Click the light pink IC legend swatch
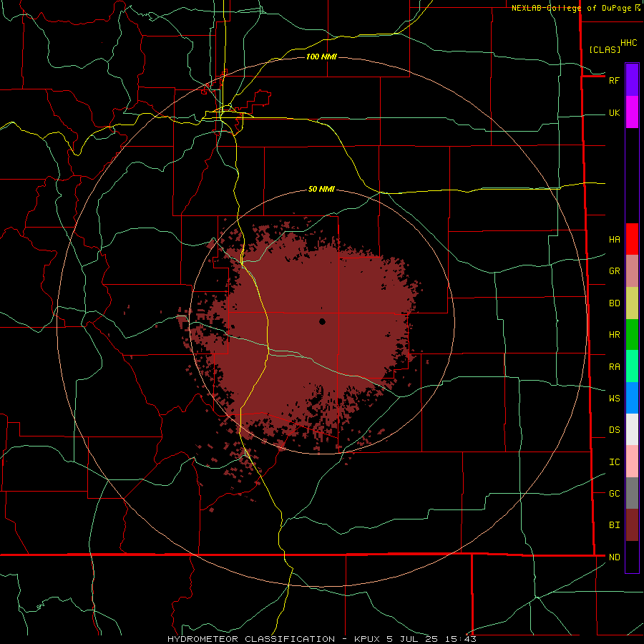644x644 pixels. [x=632, y=462]
